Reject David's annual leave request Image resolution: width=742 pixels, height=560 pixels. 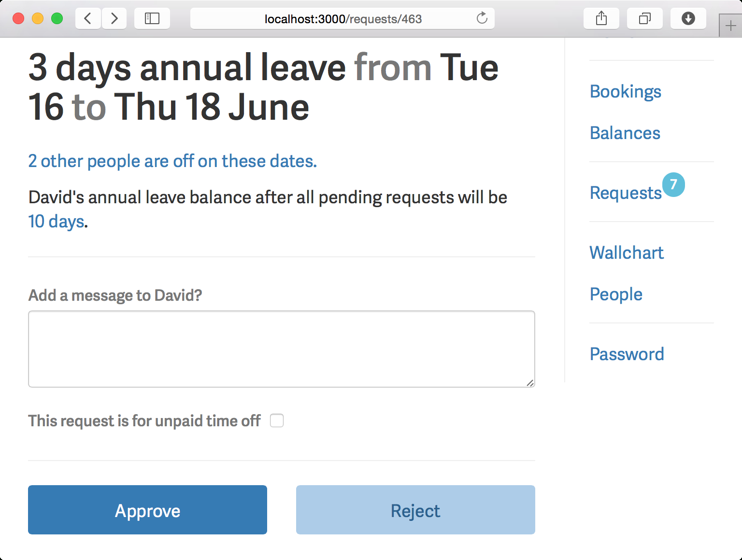(x=415, y=510)
